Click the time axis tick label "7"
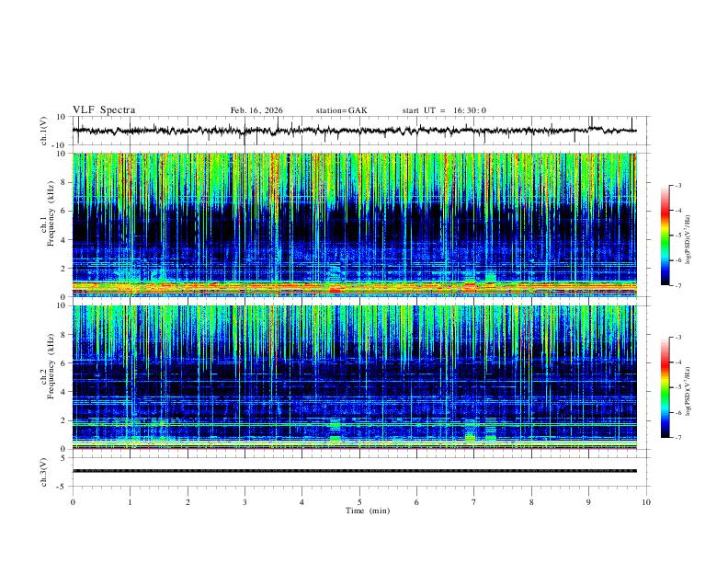The width and height of the screenshot is (728, 563). click(x=474, y=502)
